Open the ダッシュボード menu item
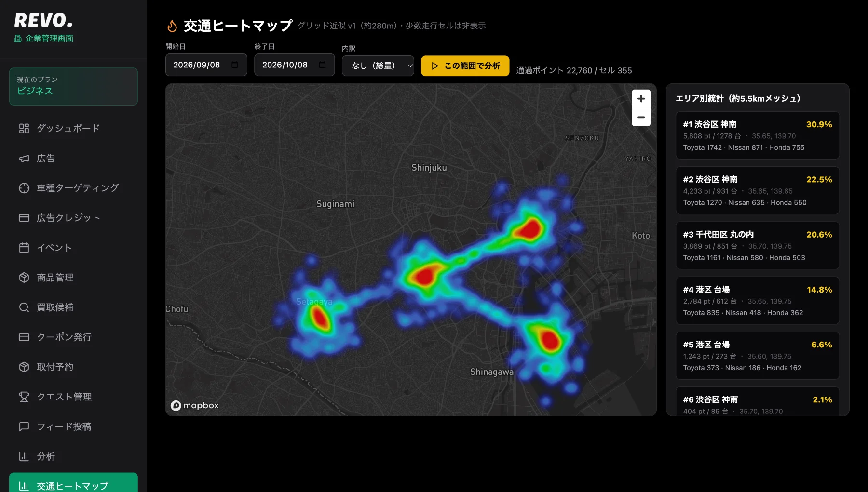 pyautogui.click(x=73, y=128)
